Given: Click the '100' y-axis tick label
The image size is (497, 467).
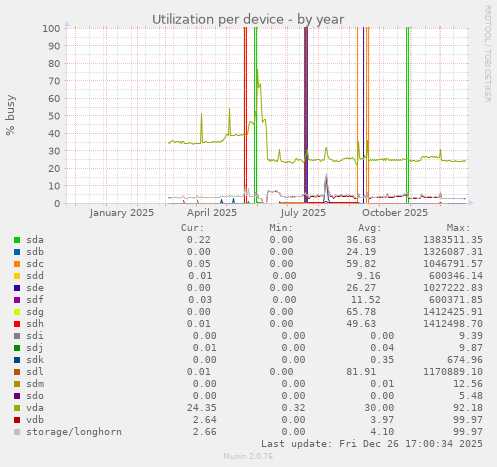Looking at the screenshot, I should (51, 28).
